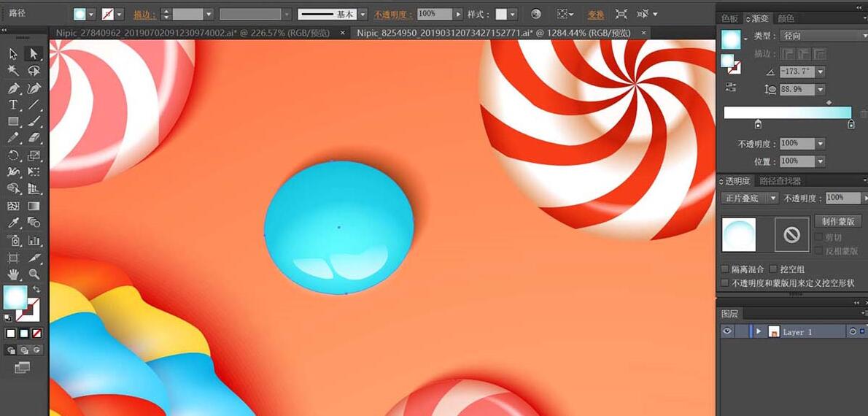868x416 pixels.
Task: Click right cyan gradient stop
Action: [x=850, y=124]
